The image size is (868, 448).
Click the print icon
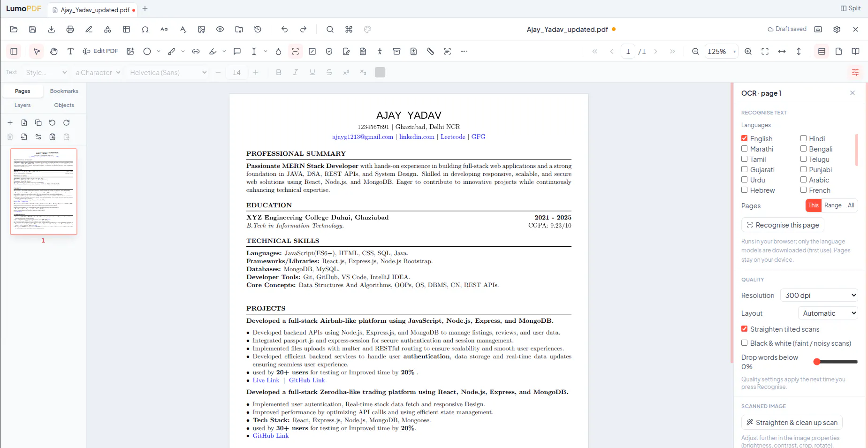pos(70,29)
